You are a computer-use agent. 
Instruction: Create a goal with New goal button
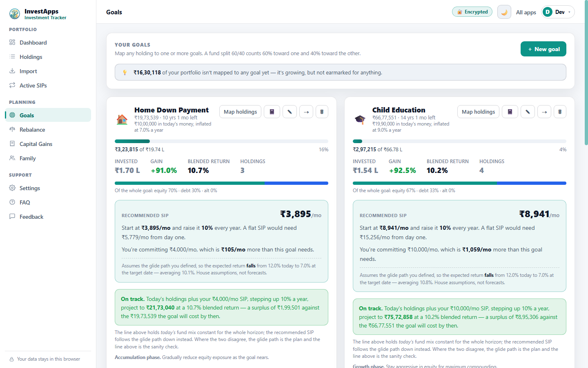543,49
